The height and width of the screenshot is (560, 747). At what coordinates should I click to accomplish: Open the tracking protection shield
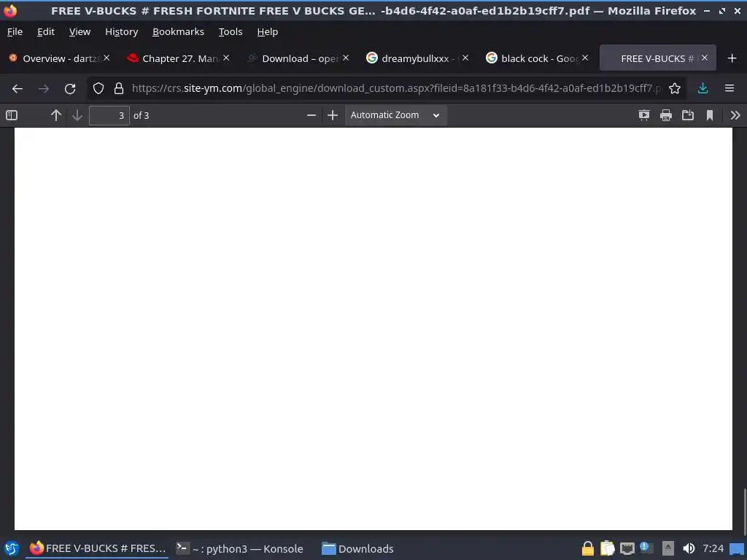(x=98, y=88)
